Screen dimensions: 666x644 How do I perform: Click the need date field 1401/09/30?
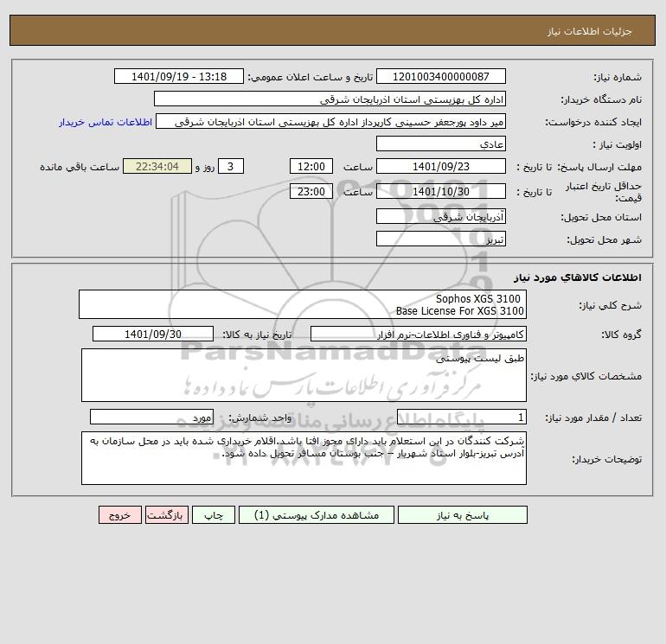pos(153,334)
